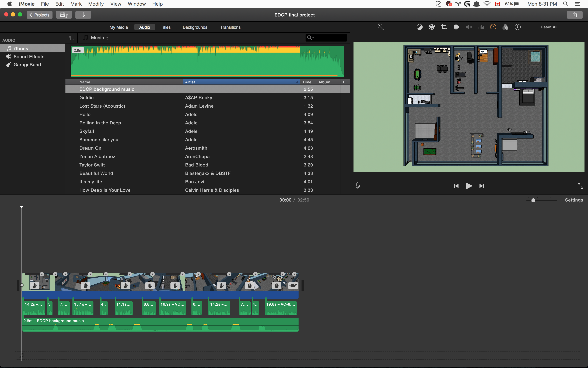Select Sound Effects in audio sidebar
588x368 pixels.
[x=33, y=56]
